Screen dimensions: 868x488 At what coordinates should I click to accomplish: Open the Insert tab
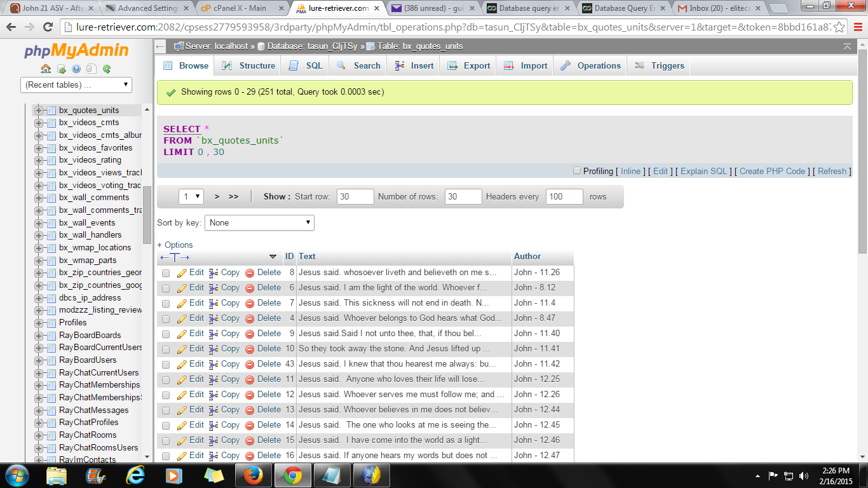[414, 65]
